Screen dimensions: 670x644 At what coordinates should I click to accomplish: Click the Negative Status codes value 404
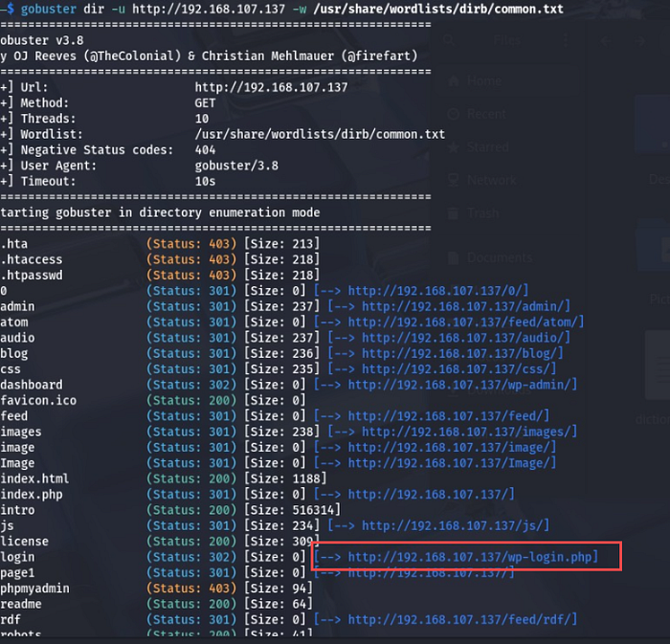tap(205, 150)
